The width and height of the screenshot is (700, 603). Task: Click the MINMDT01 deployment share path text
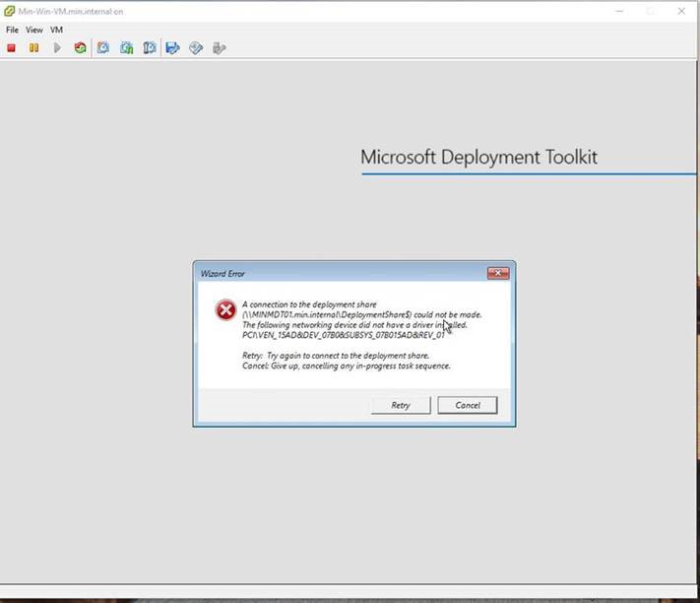[x=327, y=314]
